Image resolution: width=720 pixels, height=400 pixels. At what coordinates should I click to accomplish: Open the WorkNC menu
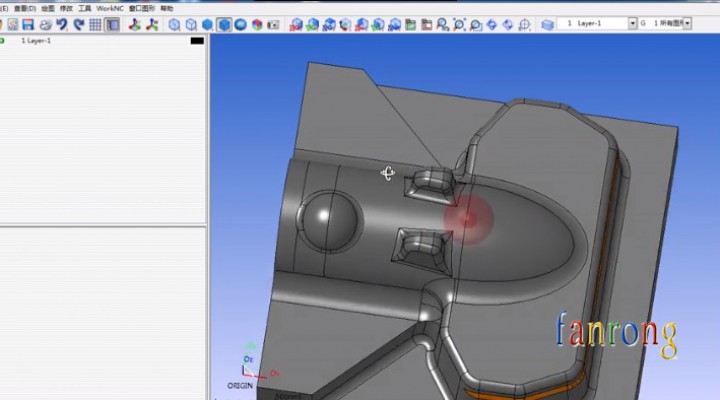pyautogui.click(x=109, y=8)
